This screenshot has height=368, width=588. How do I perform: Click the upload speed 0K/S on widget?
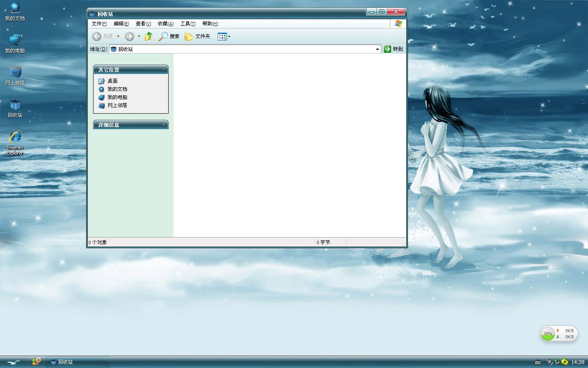[x=569, y=330]
